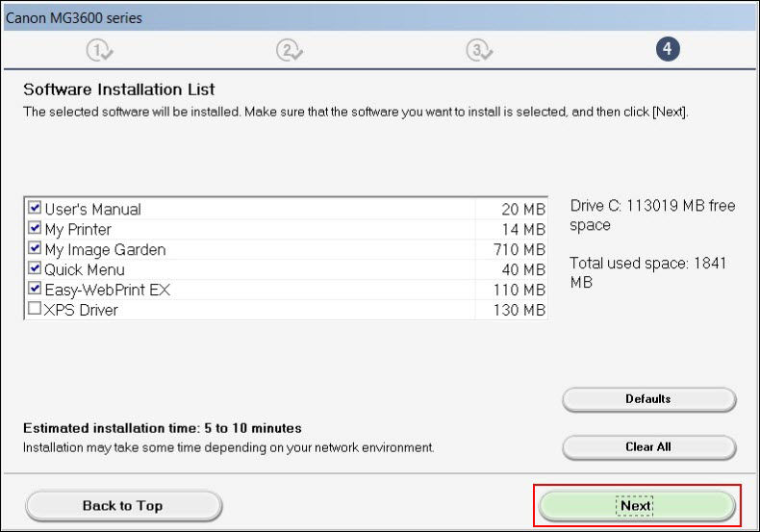The height and width of the screenshot is (532, 760).
Task: Click the completed step 2 indicator
Action: coord(290,50)
